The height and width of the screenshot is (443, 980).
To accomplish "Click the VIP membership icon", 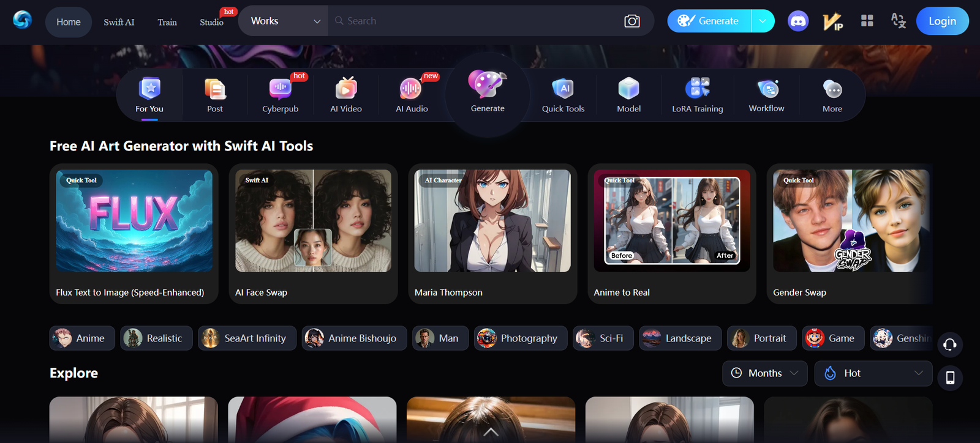I will tap(832, 21).
